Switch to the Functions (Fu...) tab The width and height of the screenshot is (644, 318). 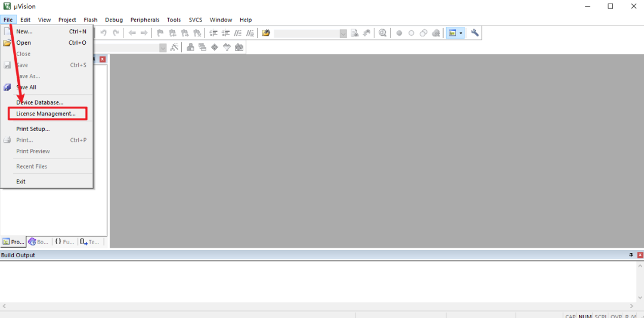tap(64, 242)
